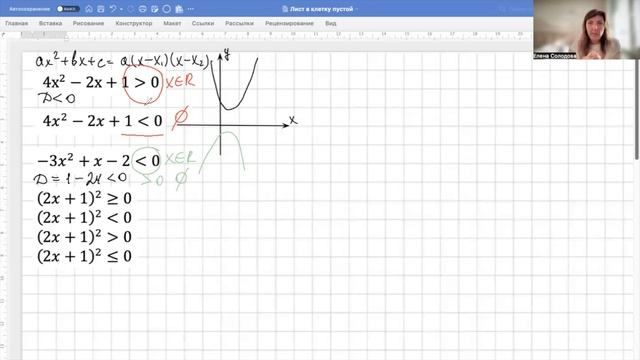This screenshot has height=360, width=640.
Task: Click the formula "−3x² + x − 2 < 0"
Action: tap(98, 161)
